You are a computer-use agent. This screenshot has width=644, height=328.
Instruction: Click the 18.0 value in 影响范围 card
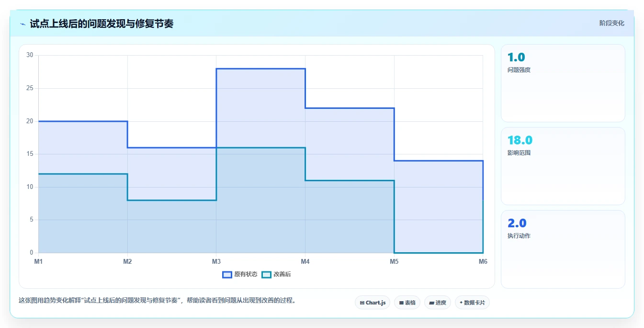(x=520, y=140)
